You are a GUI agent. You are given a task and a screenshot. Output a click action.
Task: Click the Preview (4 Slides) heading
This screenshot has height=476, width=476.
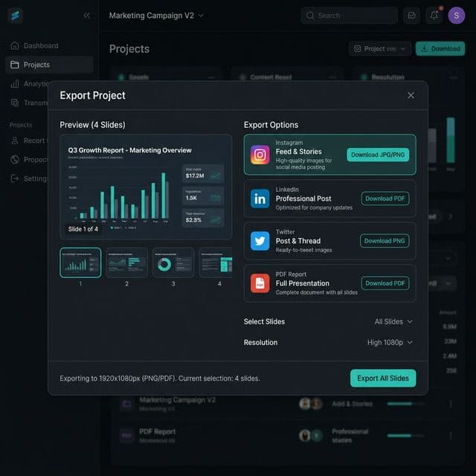92,125
